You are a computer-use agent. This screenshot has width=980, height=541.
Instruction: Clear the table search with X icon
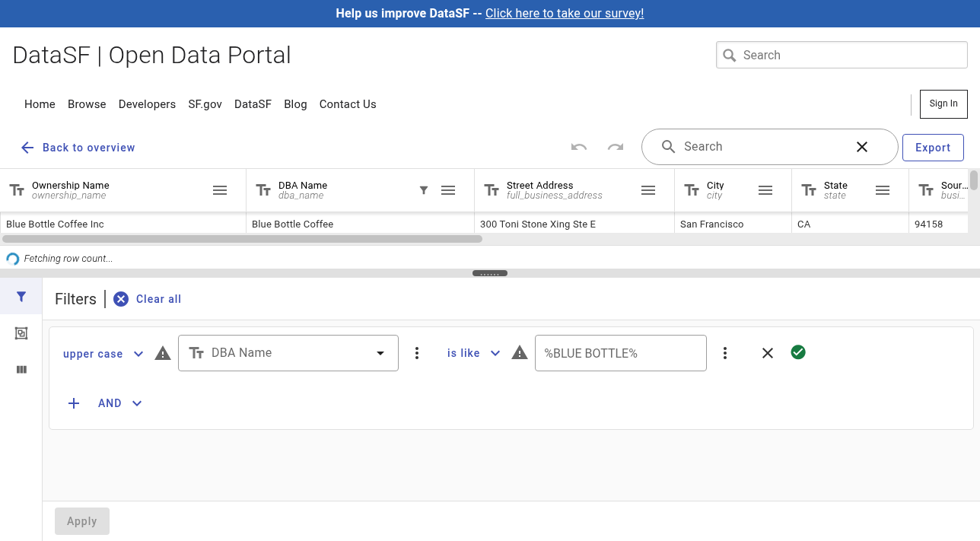click(862, 147)
